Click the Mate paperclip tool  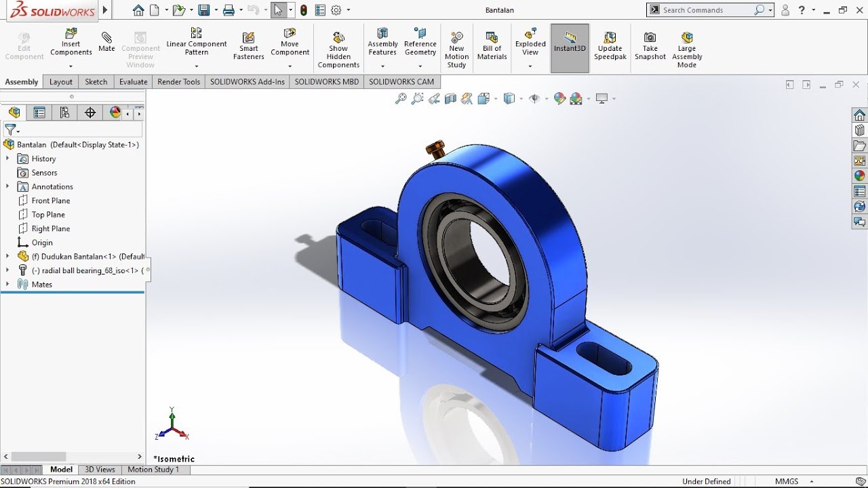[x=106, y=41]
